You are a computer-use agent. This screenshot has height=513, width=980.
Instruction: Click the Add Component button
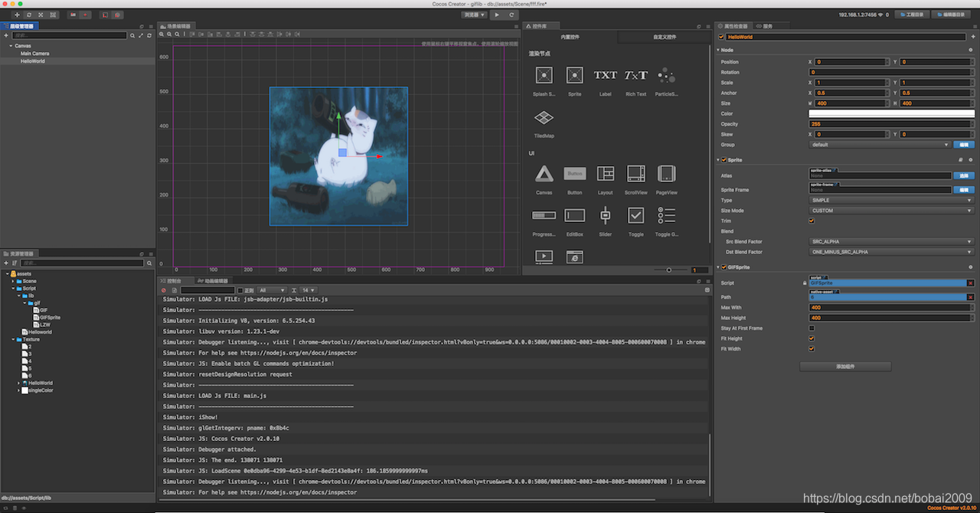tap(845, 367)
